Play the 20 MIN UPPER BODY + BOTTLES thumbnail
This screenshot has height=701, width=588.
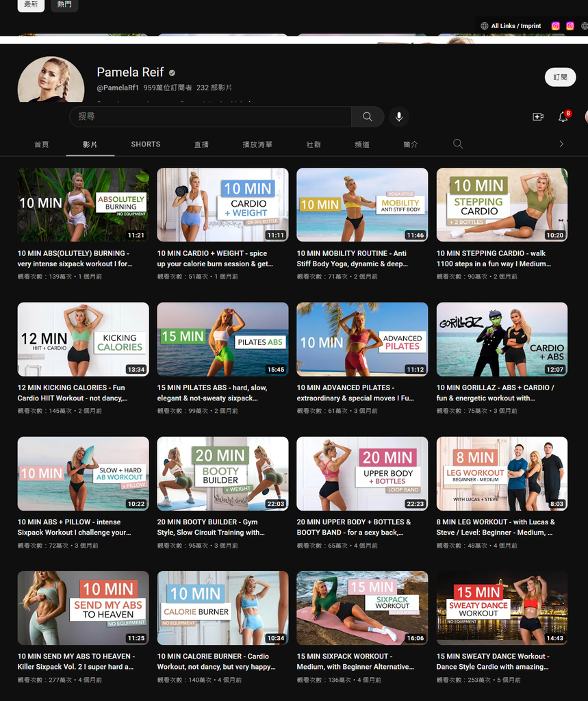362,474
